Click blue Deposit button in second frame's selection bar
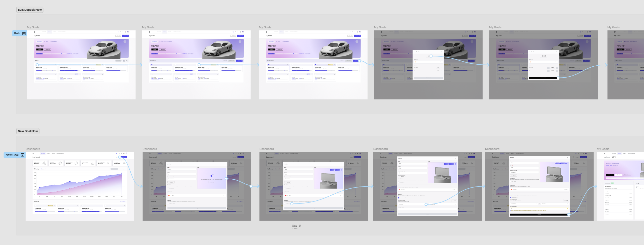644x245 pixels. pyautogui.click(x=239, y=61)
